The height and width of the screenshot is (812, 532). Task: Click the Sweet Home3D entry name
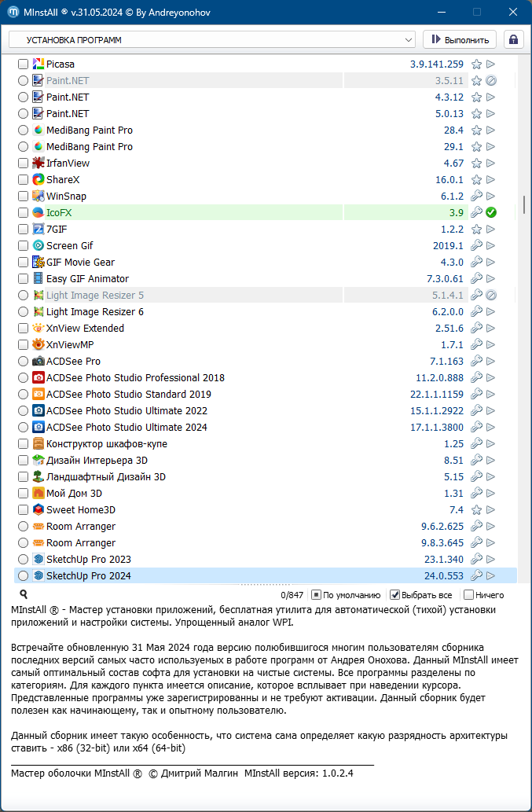tap(81, 509)
